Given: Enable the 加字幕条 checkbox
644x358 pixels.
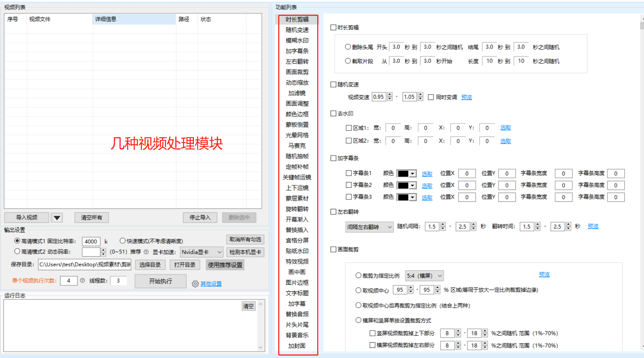Looking at the screenshot, I should coord(333,158).
